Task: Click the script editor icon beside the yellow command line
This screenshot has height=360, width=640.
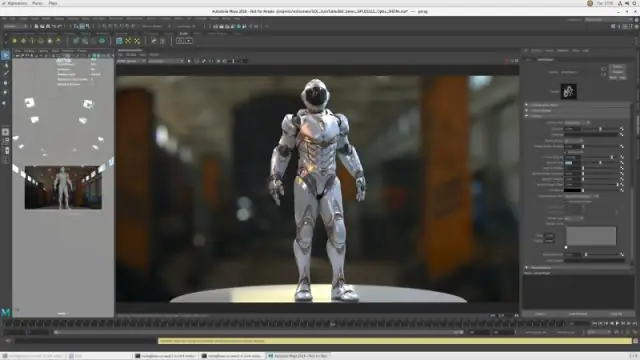Action: (635, 341)
